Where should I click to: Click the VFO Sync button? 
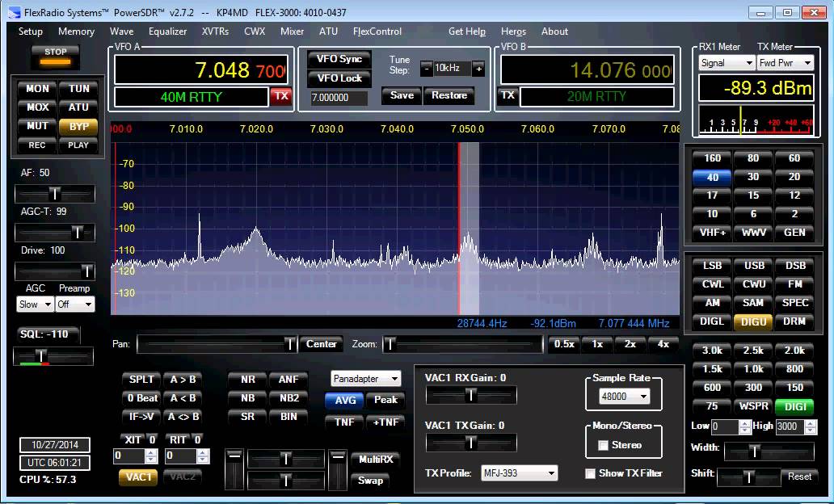339,59
